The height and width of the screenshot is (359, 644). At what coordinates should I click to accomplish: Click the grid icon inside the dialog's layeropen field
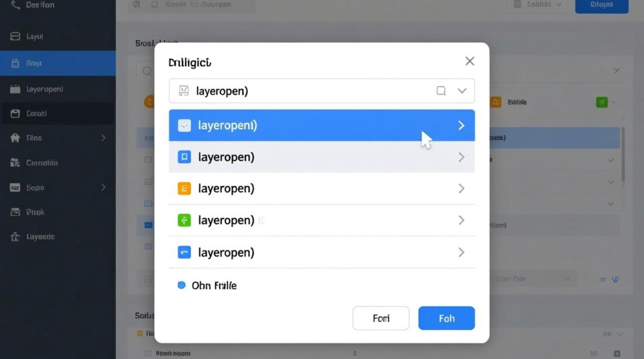coord(184,91)
